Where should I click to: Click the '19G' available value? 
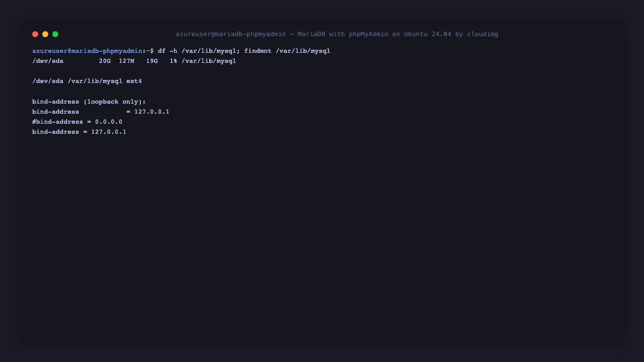[x=152, y=61]
